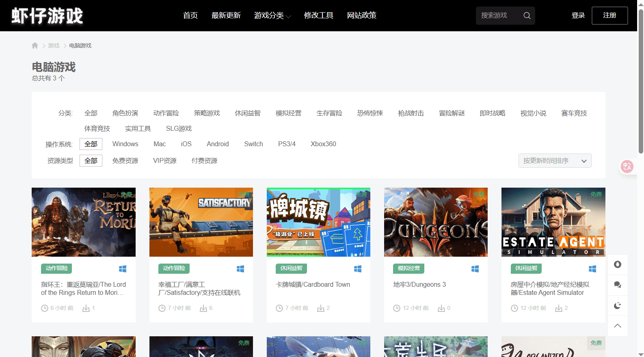The width and height of the screenshot is (644, 357).
Task: Filter by PS3/4 platform
Action: [287, 144]
